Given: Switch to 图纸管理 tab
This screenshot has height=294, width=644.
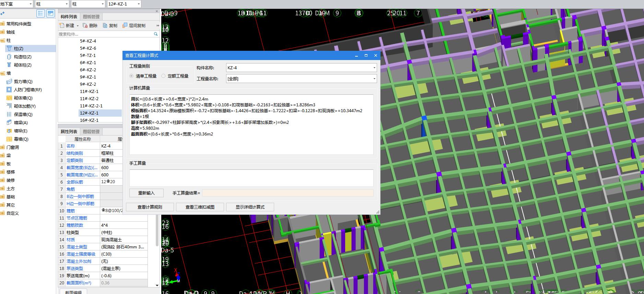Looking at the screenshot, I should [91, 16].
